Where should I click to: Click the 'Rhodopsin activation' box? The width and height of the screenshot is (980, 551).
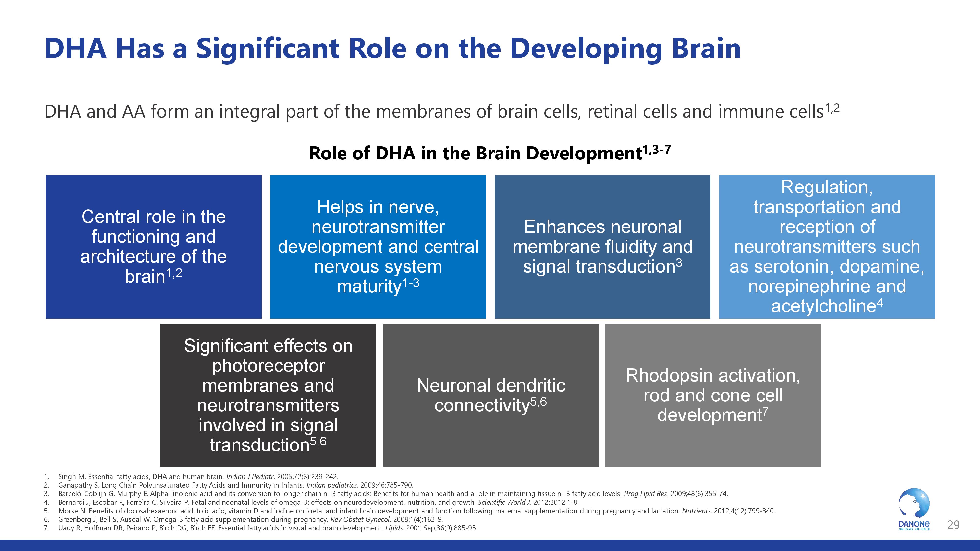[713, 395]
